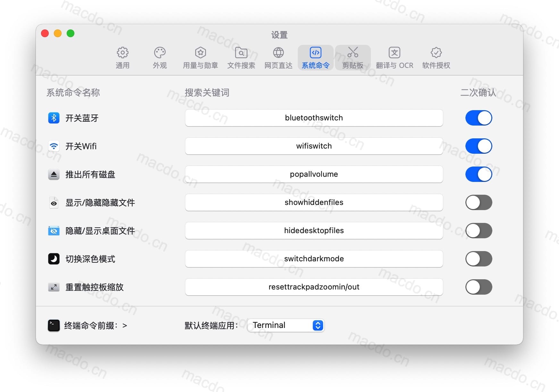
Task: Open the 软件授权 checkmark badge icon
Action: click(x=436, y=52)
